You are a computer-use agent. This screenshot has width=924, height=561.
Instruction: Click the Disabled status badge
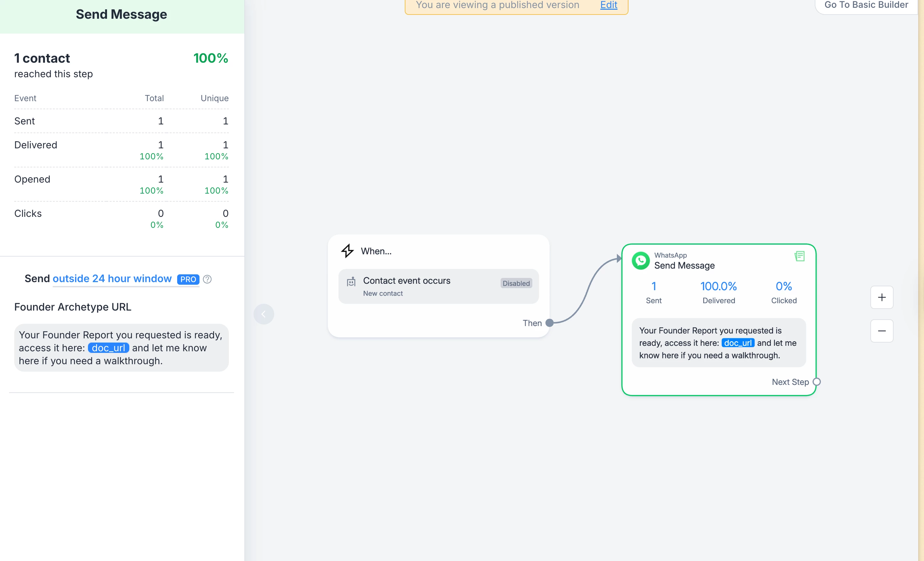click(516, 283)
